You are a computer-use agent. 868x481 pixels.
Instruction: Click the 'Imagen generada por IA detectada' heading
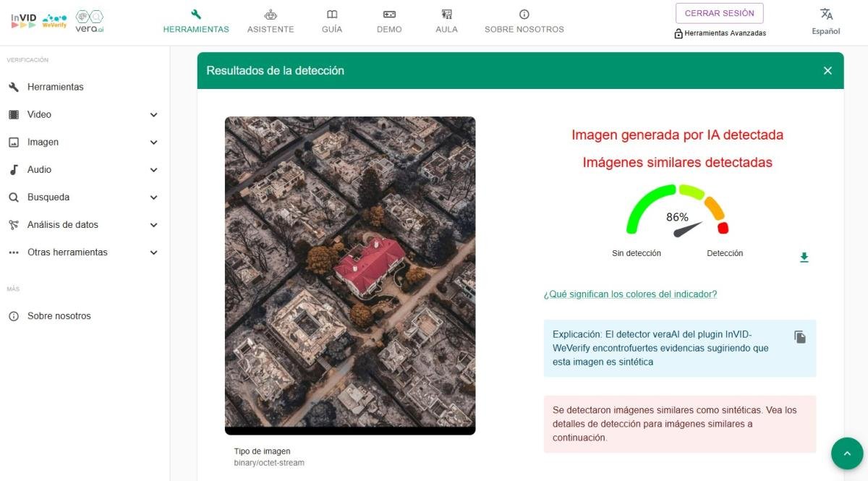point(678,135)
